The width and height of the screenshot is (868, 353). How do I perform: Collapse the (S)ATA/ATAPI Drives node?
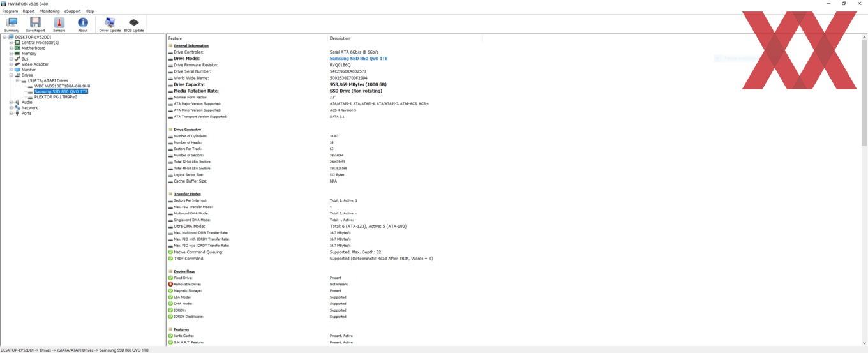click(x=17, y=80)
